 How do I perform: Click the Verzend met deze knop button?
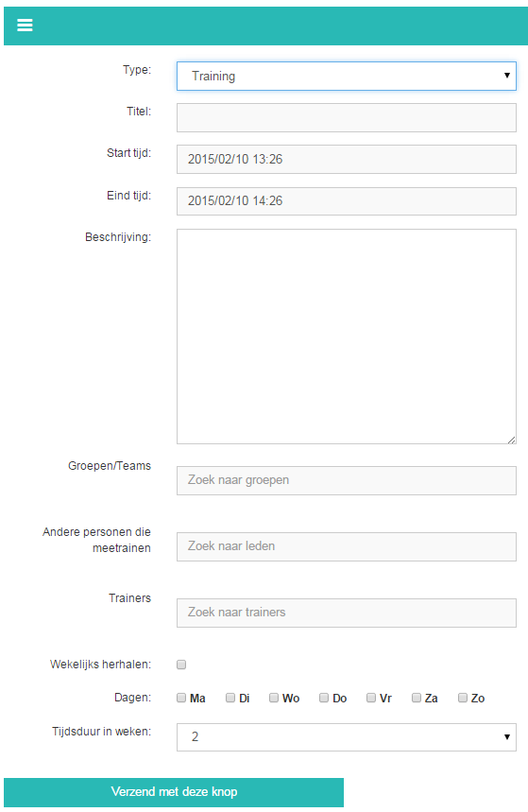pos(174,792)
